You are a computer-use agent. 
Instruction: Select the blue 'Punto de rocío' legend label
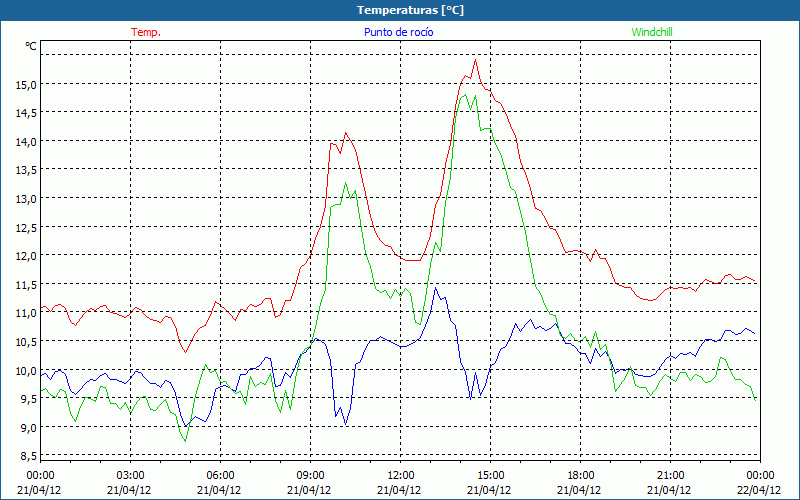[x=398, y=32]
